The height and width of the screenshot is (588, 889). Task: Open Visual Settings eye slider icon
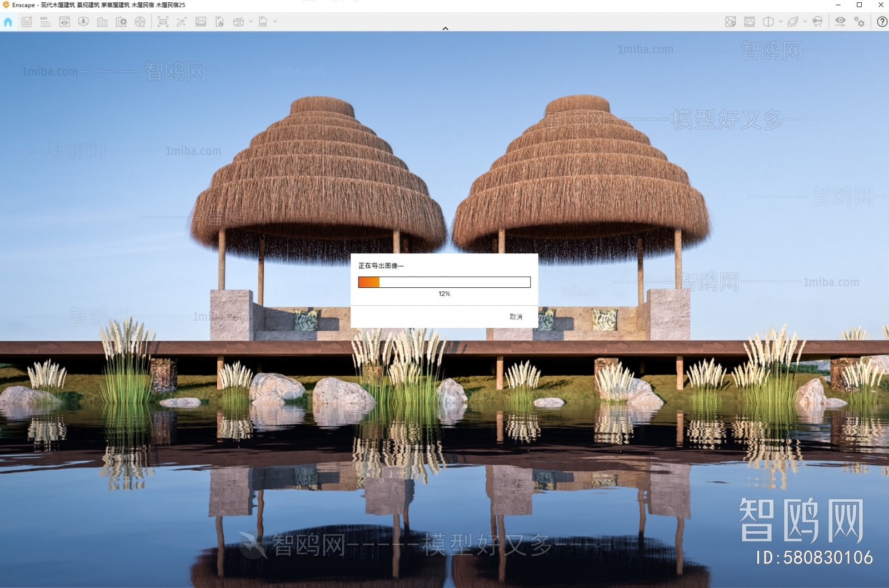tap(840, 22)
